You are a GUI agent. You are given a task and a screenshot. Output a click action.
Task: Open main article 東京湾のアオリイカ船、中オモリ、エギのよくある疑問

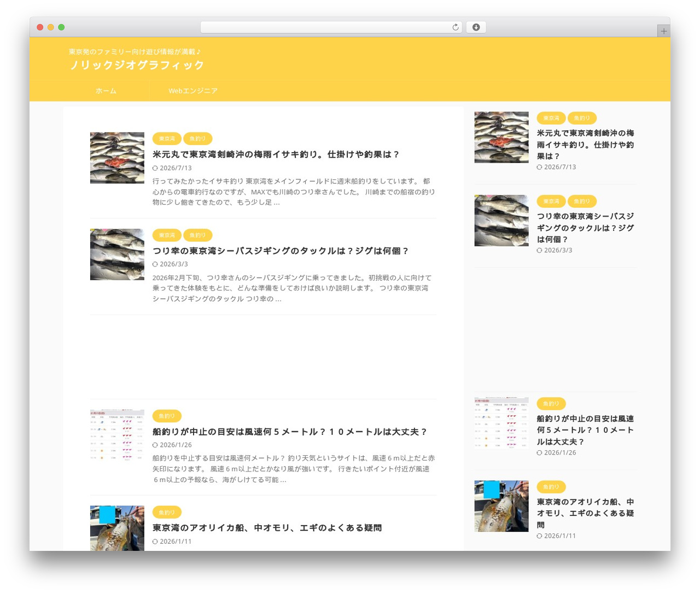point(267,528)
